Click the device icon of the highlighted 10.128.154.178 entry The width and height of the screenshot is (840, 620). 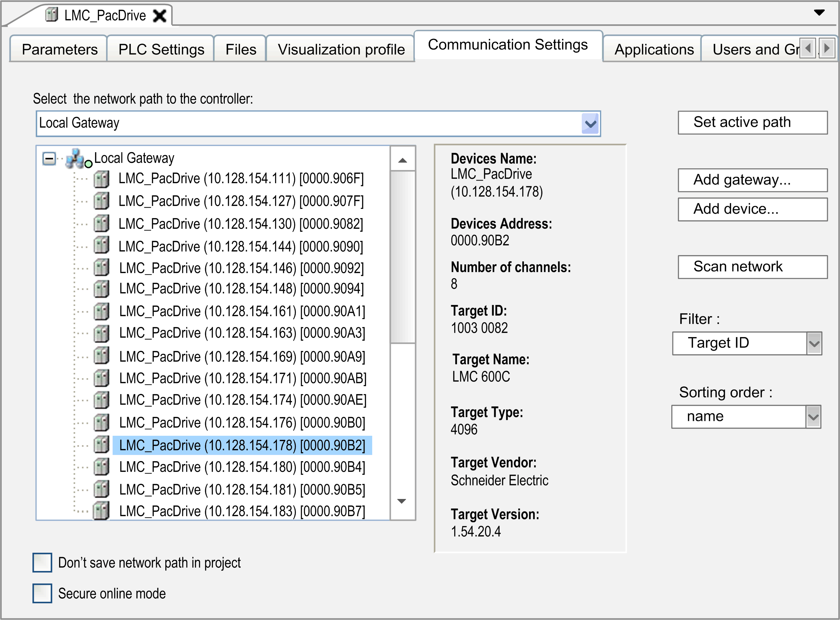click(101, 445)
